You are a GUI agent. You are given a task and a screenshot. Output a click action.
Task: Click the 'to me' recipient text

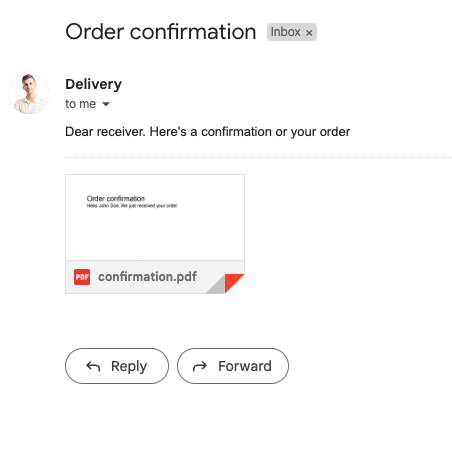coord(80,104)
